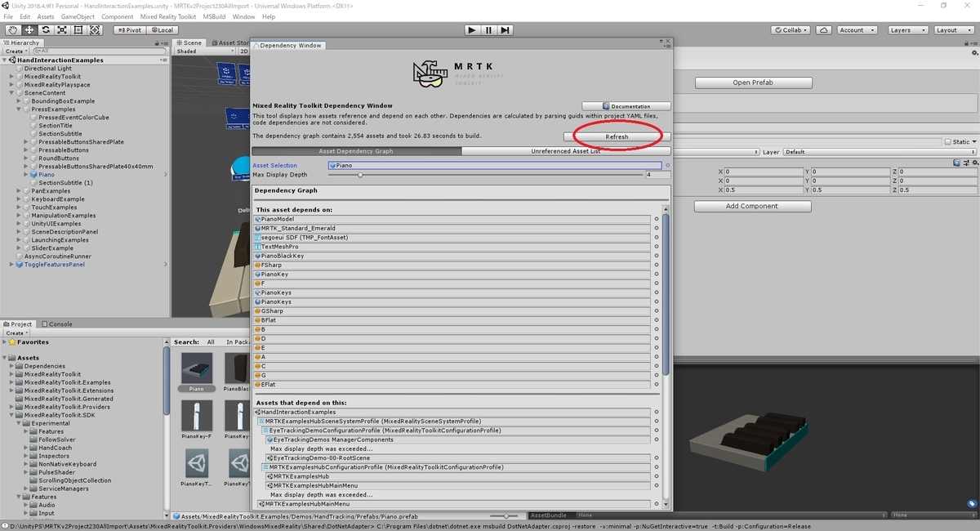Select the Asset Dependency Graph tab
Image resolution: width=980 pixels, height=531 pixels.
click(x=356, y=151)
